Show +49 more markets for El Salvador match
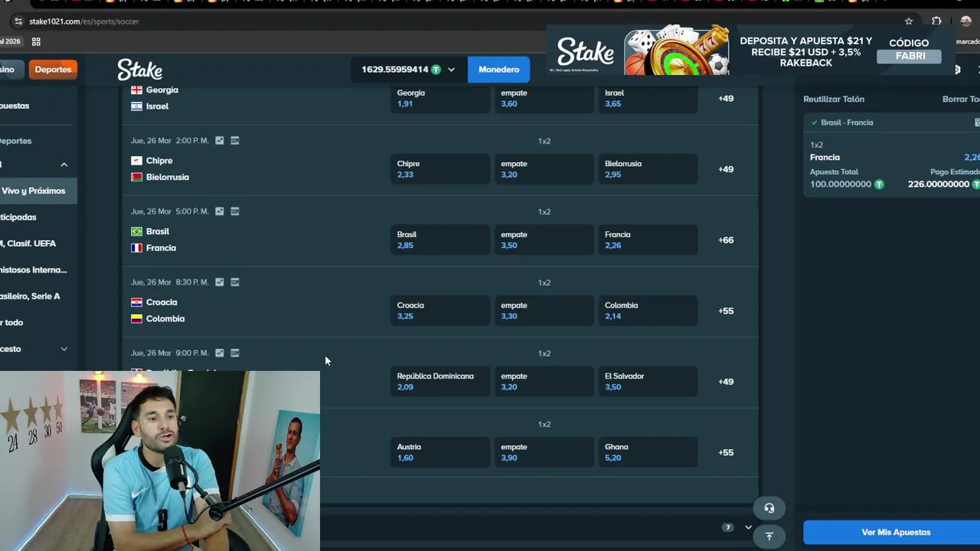This screenshot has width=980, height=551. (726, 382)
